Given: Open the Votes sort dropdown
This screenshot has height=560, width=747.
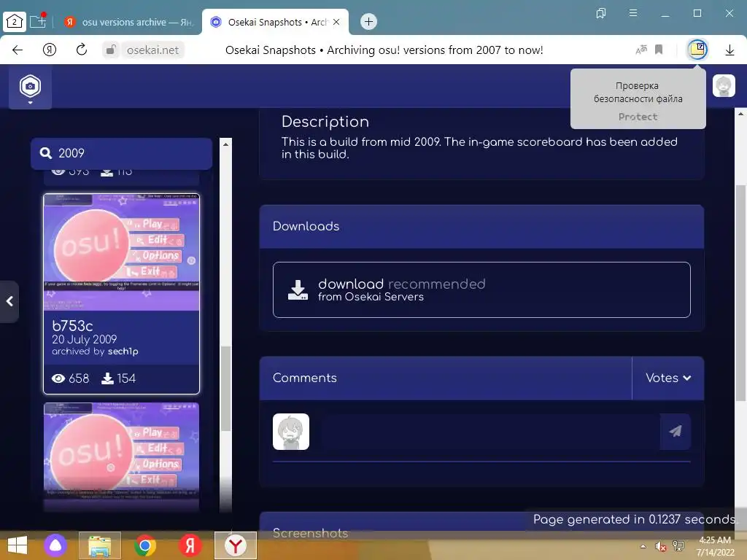Looking at the screenshot, I should coord(668,378).
